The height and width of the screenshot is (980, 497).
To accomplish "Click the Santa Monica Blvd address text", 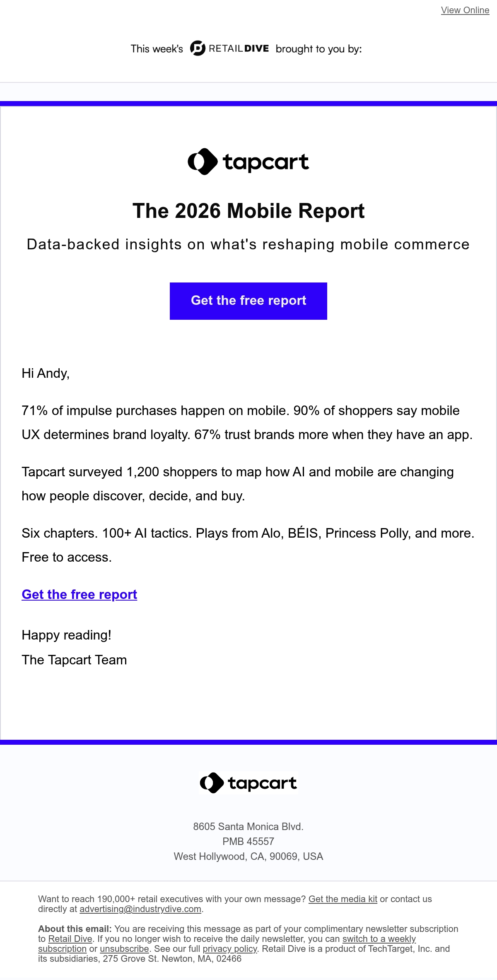I will [x=248, y=826].
